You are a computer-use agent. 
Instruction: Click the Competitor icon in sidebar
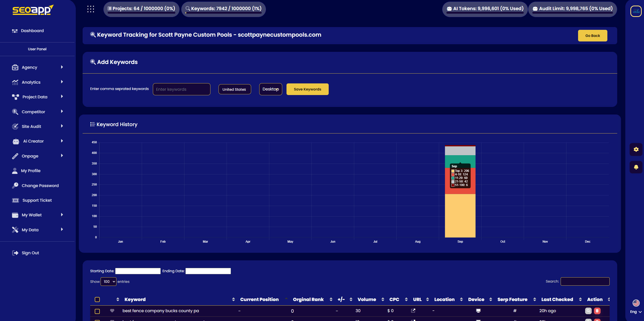coord(15,111)
